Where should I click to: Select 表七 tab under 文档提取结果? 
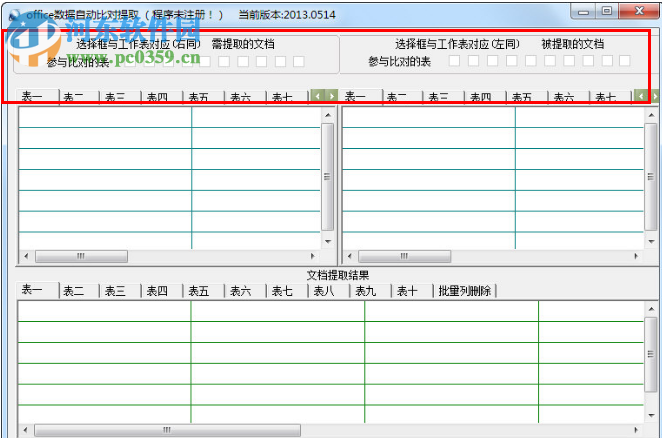(x=287, y=291)
